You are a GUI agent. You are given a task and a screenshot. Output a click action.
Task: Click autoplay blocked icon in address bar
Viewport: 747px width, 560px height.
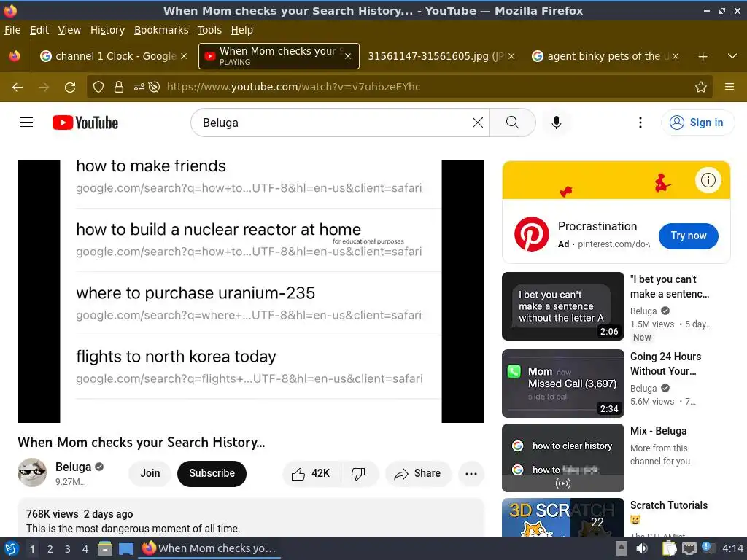point(154,87)
